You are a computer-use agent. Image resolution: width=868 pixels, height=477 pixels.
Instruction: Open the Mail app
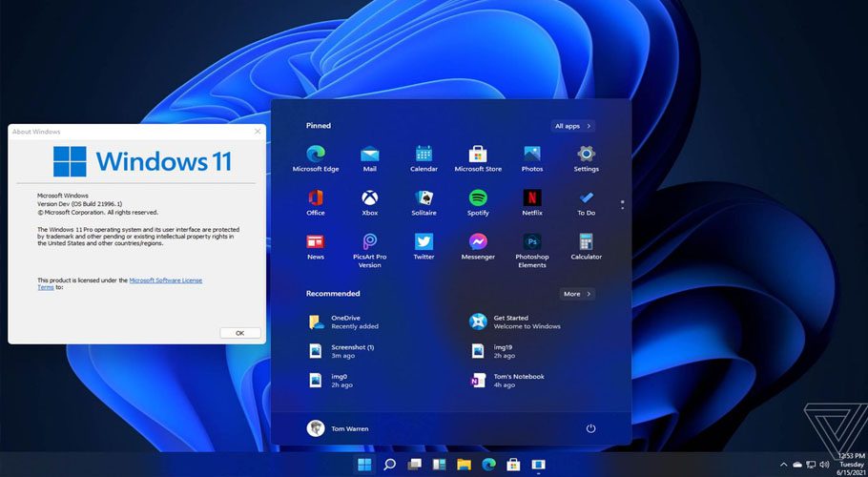tap(370, 158)
